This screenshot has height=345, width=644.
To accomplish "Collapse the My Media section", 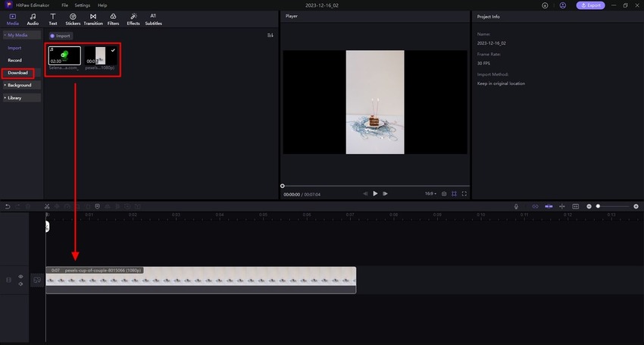I will click(x=22, y=35).
